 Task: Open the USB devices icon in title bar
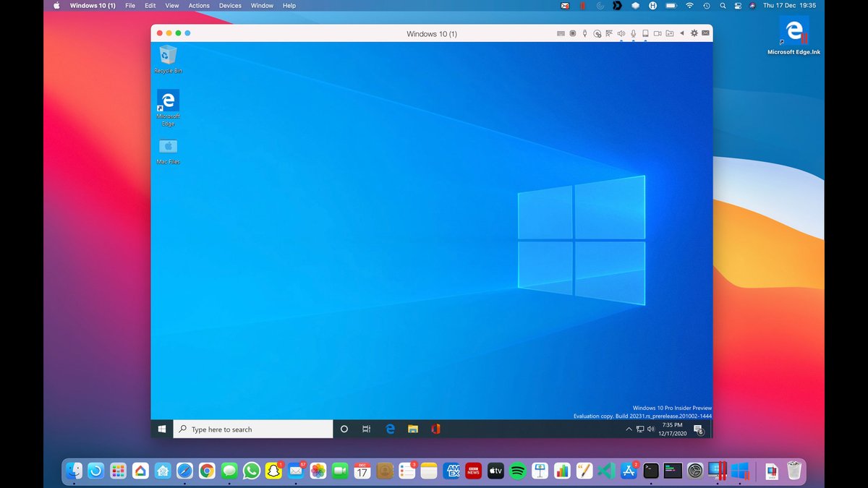point(585,33)
